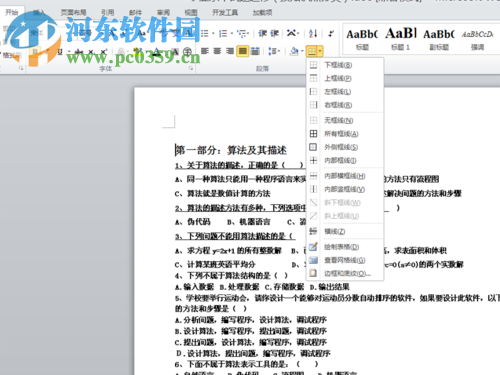This screenshot has width=500, height=375.
Task: Apply the 强调 style
Action: pos(477,39)
